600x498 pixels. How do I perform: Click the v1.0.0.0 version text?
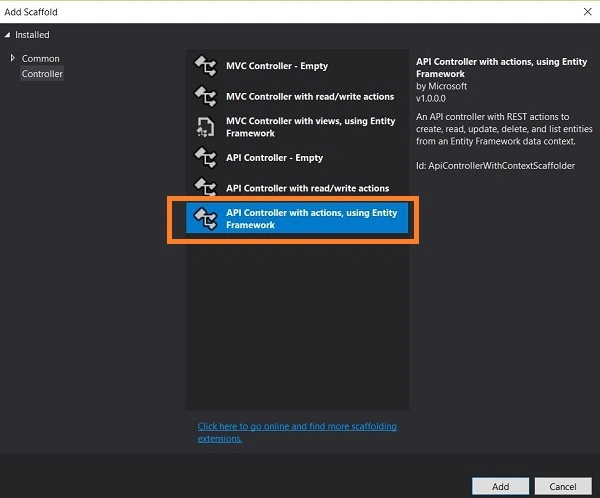[x=431, y=98]
